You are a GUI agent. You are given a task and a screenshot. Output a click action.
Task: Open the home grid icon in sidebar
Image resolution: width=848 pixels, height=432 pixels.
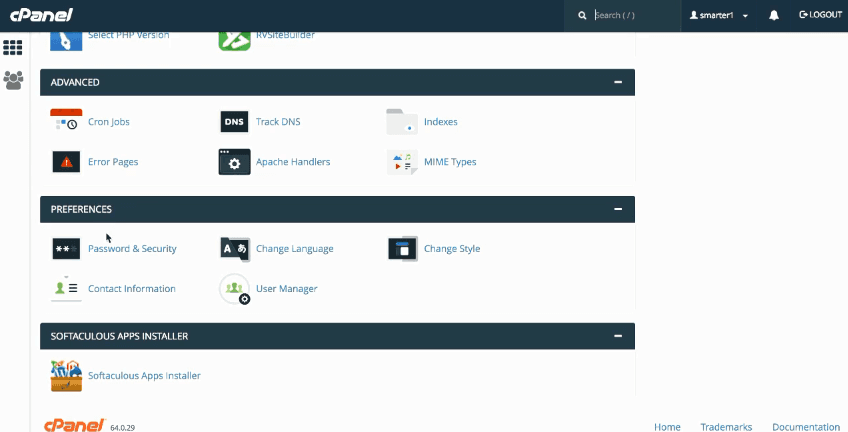(x=12, y=48)
